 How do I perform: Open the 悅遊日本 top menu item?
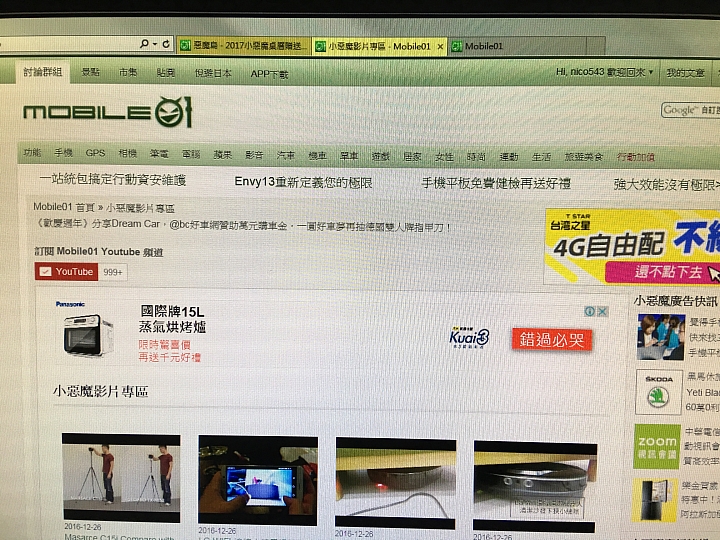pyautogui.click(x=213, y=73)
